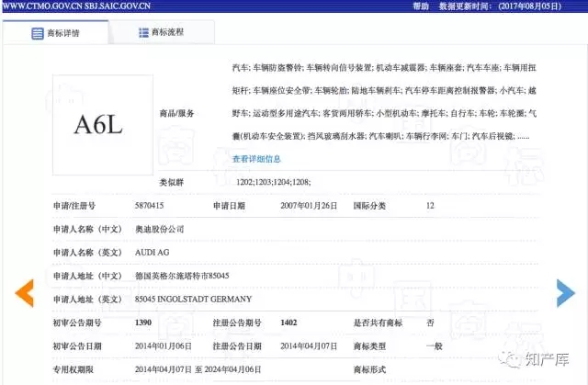This screenshot has height=385, width=588.
Task: Click the preliminary announcement issue number 1390
Action: tap(142, 323)
